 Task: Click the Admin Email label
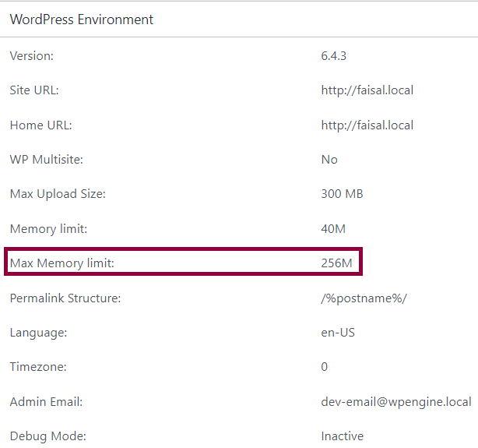click(x=46, y=402)
